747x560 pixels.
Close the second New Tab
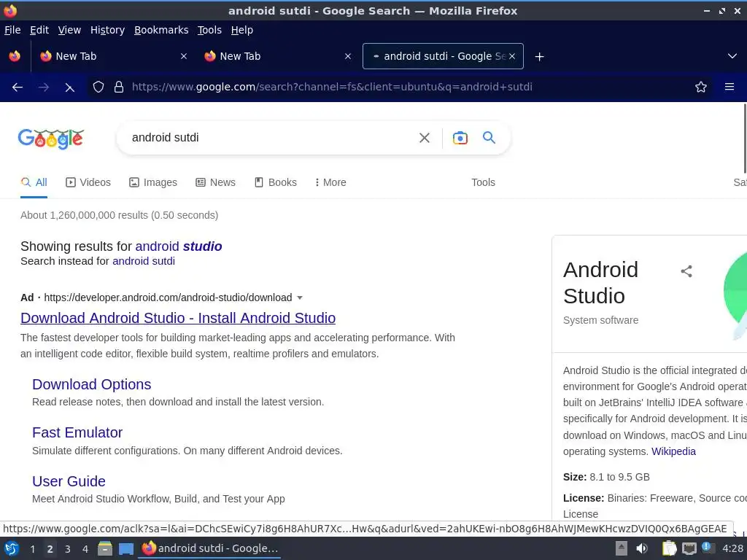pyautogui.click(x=348, y=56)
